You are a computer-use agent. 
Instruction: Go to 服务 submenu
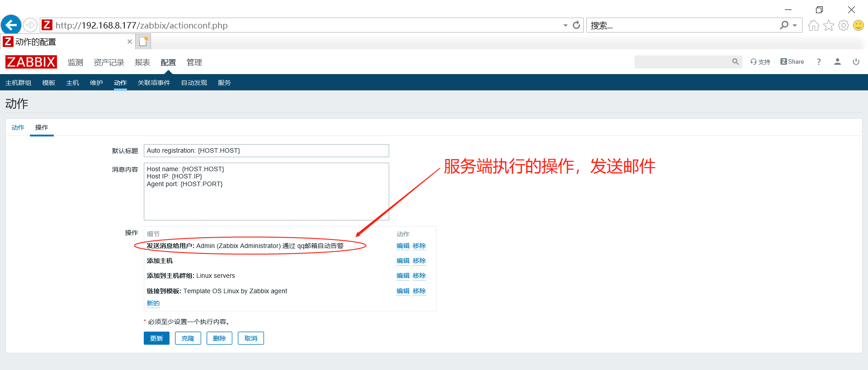[224, 83]
